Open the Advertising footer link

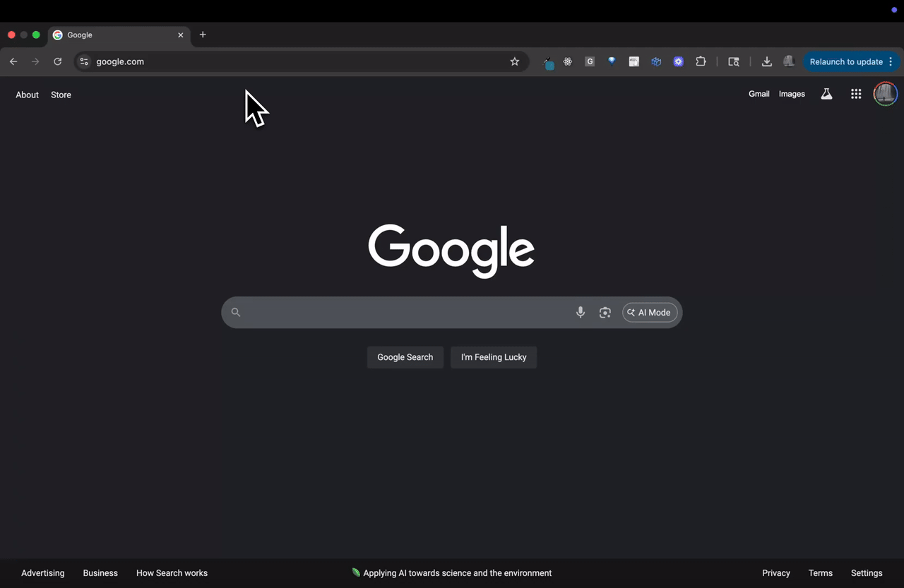click(43, 573)
